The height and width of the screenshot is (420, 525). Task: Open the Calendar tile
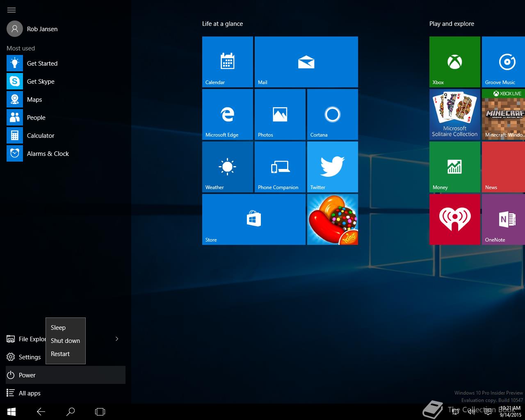click(228, 62)
